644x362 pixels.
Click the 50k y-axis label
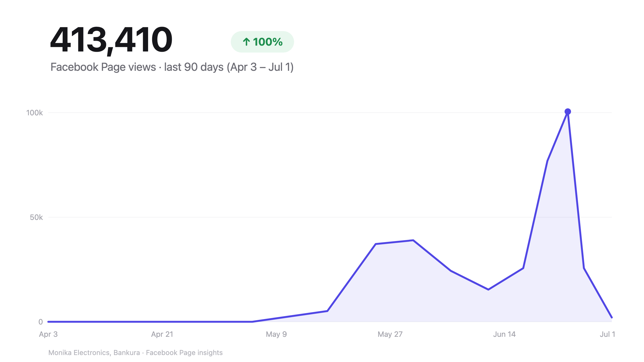point(36,217)
